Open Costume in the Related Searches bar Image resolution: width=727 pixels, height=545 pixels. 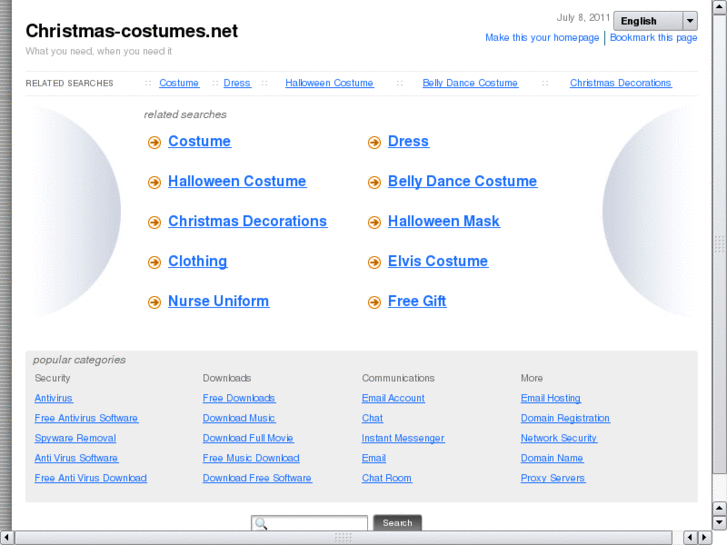(179, 83)
